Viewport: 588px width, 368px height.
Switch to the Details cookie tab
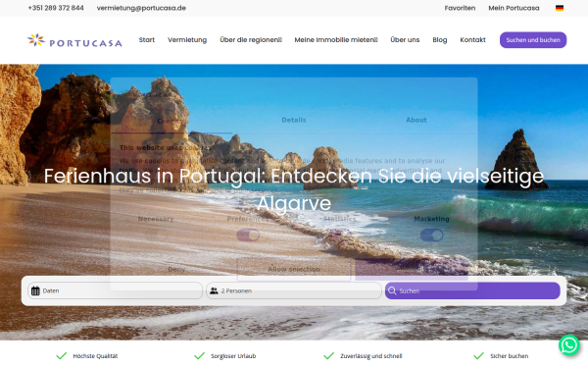coord(294,120)
